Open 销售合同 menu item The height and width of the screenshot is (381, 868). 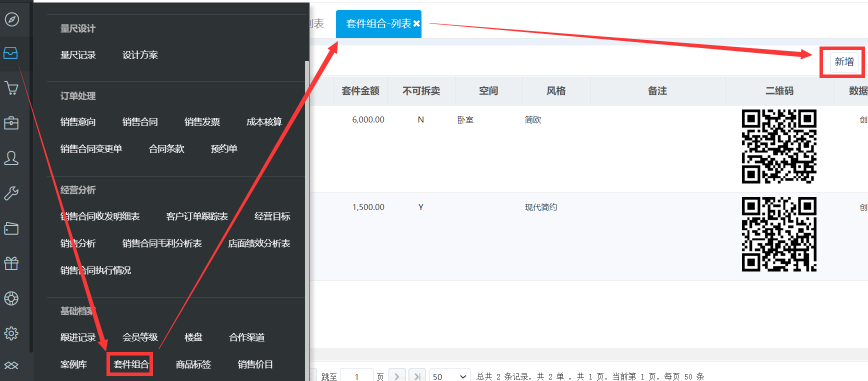[140, 122]
